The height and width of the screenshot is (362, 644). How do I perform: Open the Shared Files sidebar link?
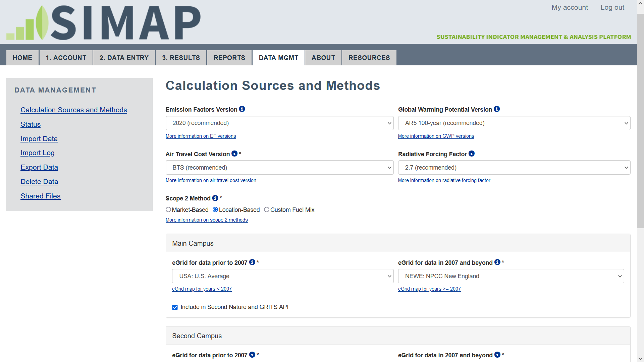[41, 196]
